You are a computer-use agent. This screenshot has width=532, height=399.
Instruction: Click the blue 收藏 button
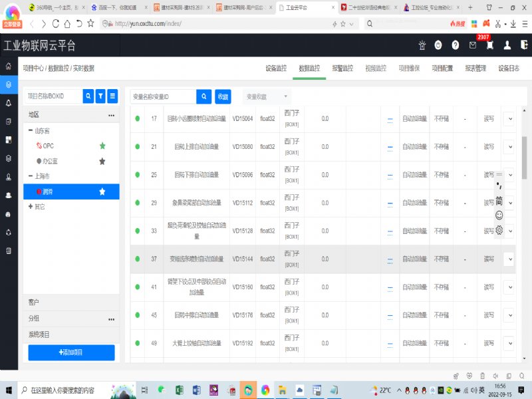tap(223, 96)
